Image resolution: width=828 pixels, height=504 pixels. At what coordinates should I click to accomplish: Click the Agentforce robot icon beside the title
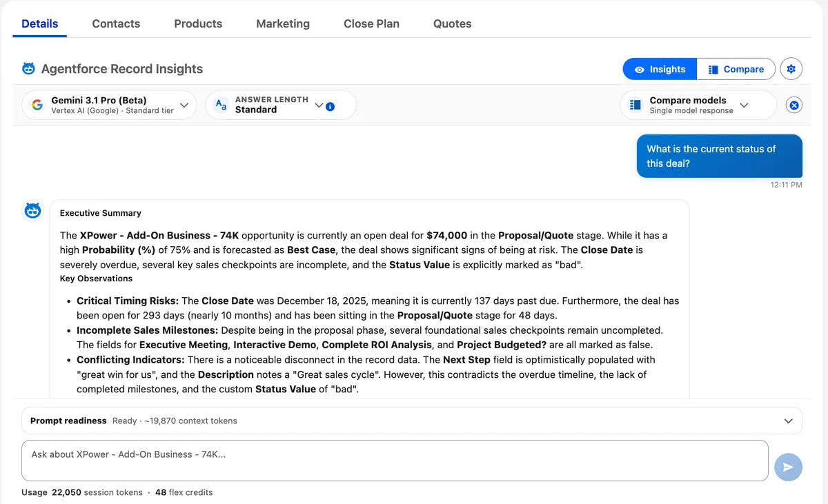pos(29,69)
